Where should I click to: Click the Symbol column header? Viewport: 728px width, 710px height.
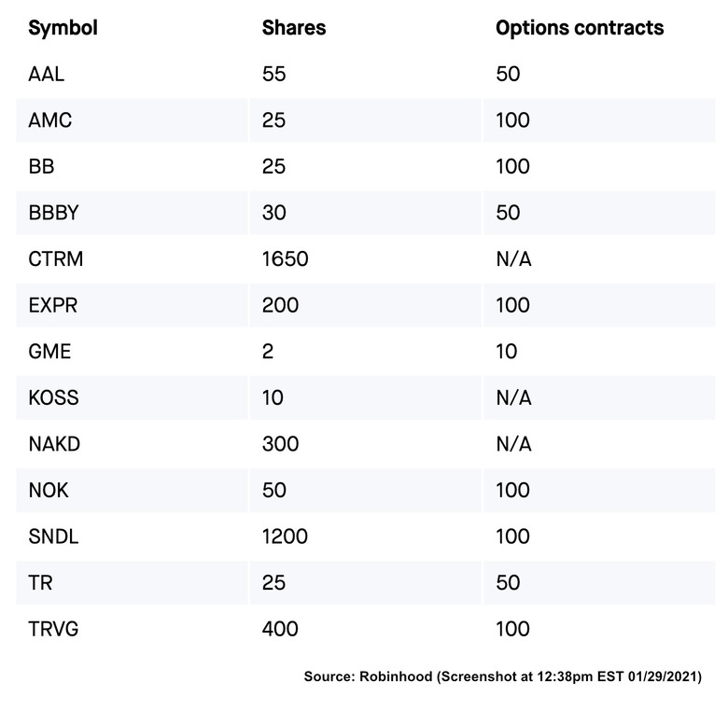point(63,28)
